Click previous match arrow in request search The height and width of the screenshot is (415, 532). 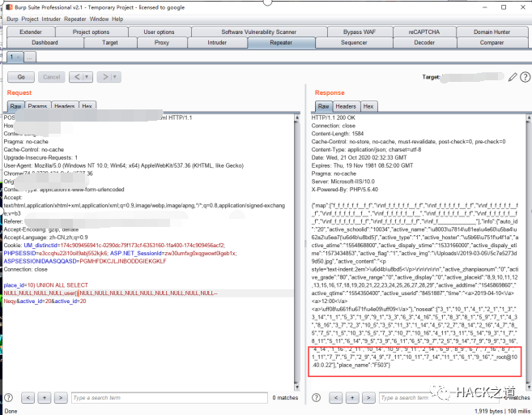coord(28,398)
